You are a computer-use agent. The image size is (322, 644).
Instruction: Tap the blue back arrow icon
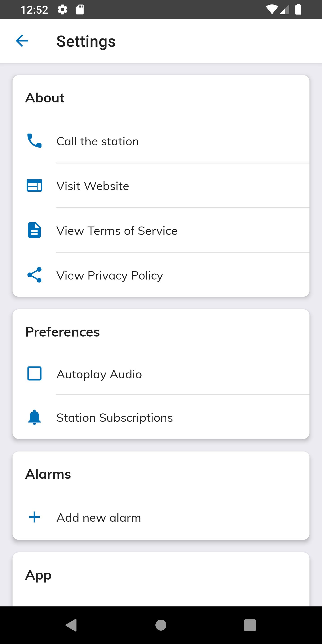(x=22, y=41)
